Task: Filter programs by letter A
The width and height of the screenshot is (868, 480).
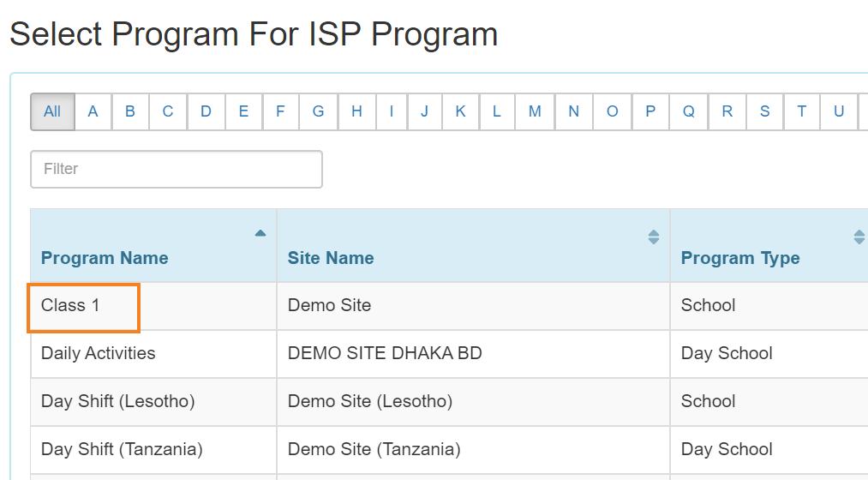Action: (x=93, y=111)
